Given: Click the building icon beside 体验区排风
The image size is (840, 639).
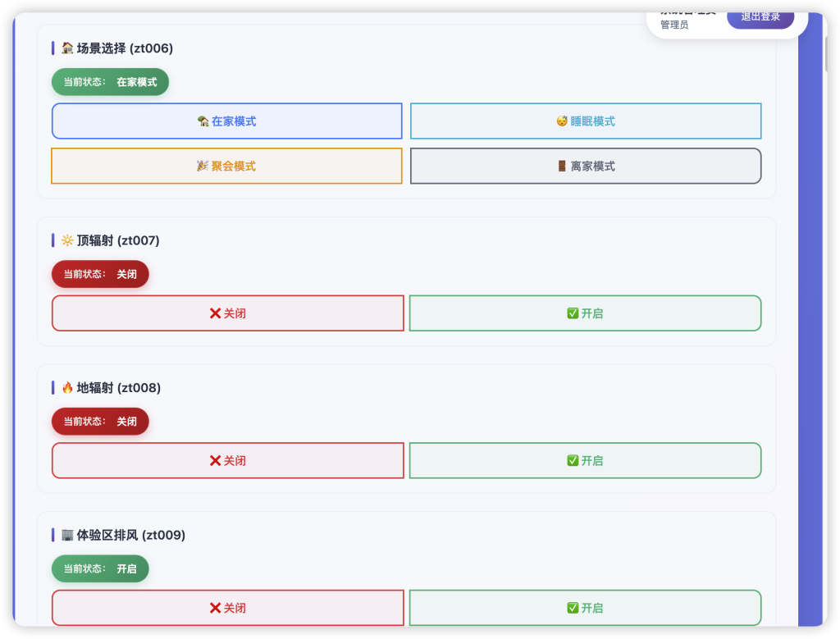Looking at the screenshot, I should (x=67, y=536).
